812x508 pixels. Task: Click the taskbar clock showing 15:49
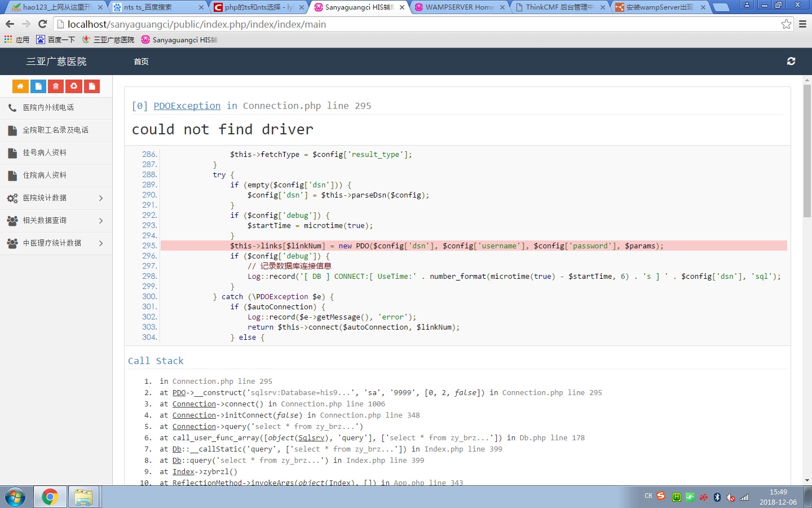coord(778,497)
